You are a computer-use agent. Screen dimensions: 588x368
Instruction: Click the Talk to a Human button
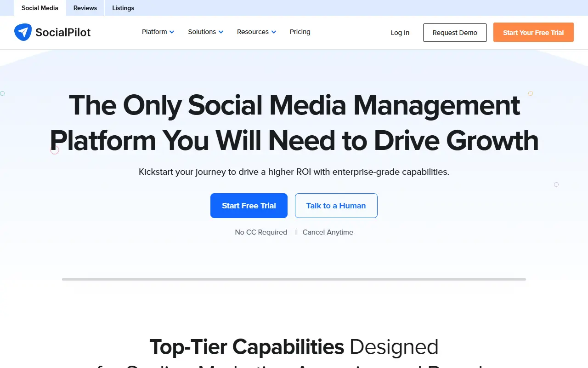pos(336,206)
